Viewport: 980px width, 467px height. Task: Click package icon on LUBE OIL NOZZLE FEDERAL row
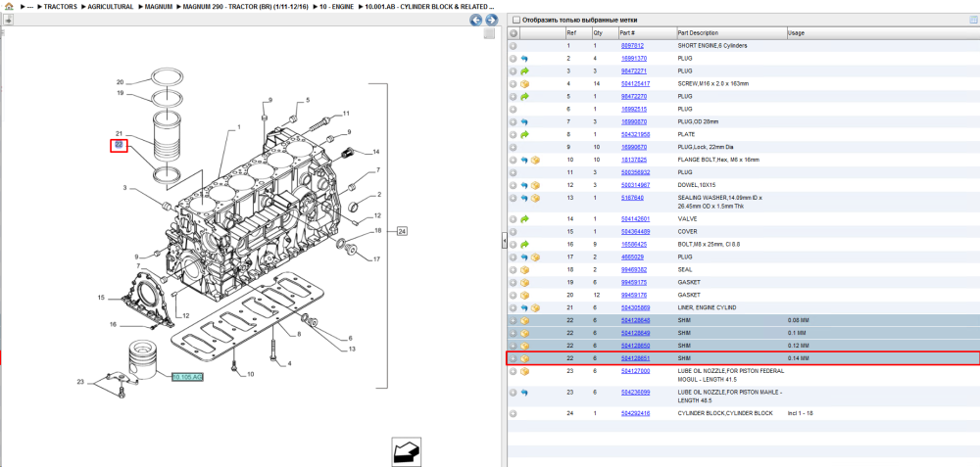524,371
